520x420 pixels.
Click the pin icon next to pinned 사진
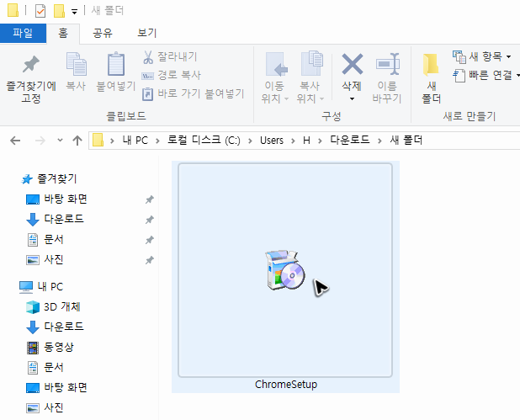150,260
